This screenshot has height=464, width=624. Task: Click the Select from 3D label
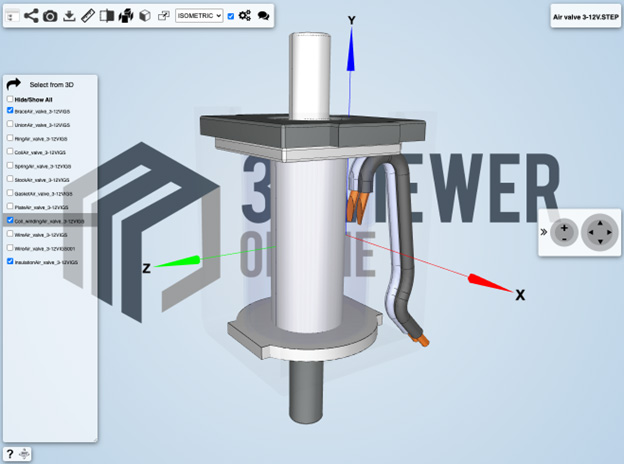pos(51,85)
